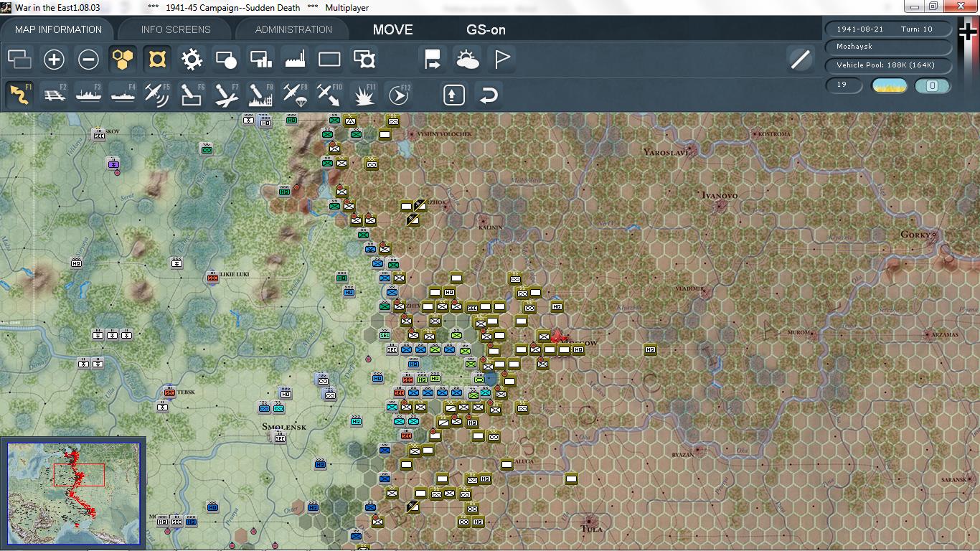Toggle the highlighted unit frame map button
Image resolution: width=980 pixels, height=551 pixels.
[x=157, y=60]
